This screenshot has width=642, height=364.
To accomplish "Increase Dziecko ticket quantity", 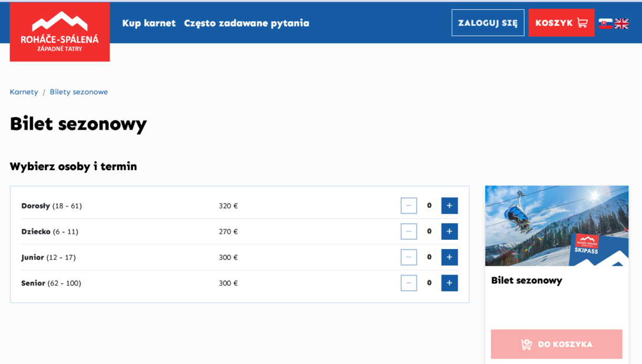I will tap(449, 231).
